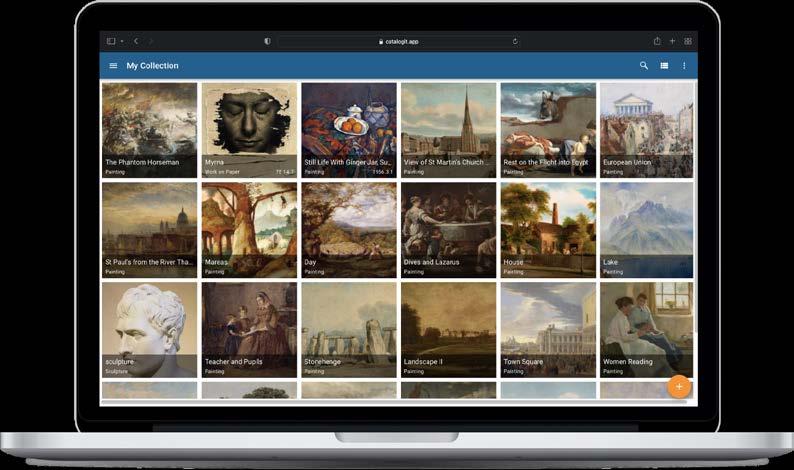The image size is (794, 470).
Task: Open the sculpture item
Action: coord(149,330)
